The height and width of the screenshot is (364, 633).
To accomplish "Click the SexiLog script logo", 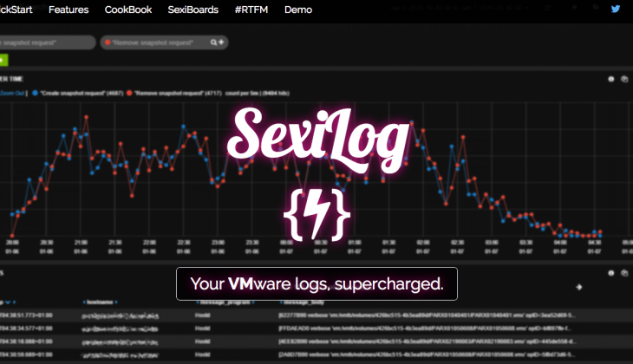I will click(x=318, y=140).
